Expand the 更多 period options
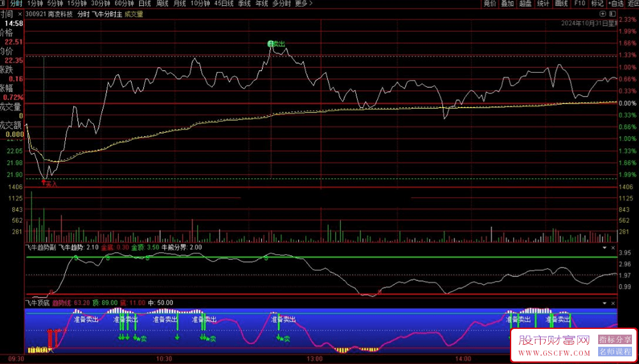The image size is (639, 364). coord(304,4)
